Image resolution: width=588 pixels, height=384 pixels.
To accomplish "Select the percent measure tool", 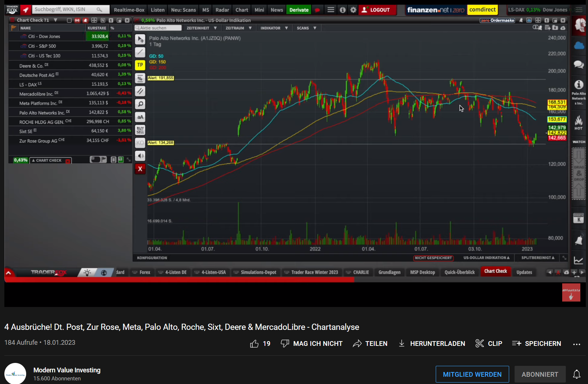I will pyautogui.click(x=140, y=78).
